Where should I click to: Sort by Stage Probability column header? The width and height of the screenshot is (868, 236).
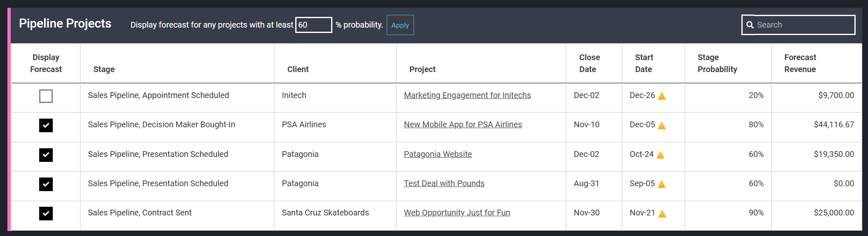[717, 63]
